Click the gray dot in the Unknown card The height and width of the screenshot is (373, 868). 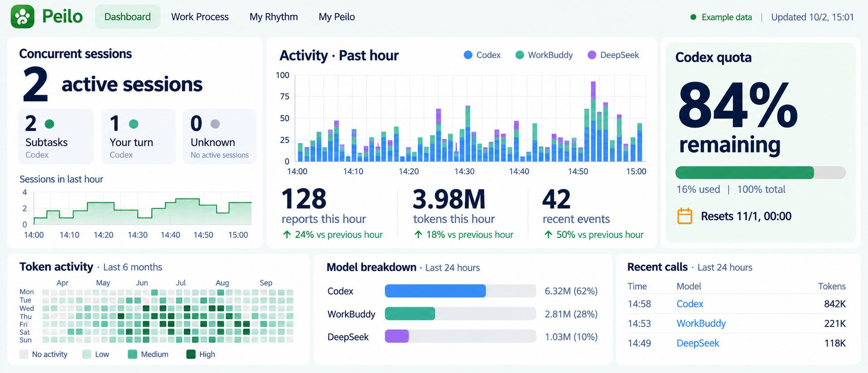[215, 124]
